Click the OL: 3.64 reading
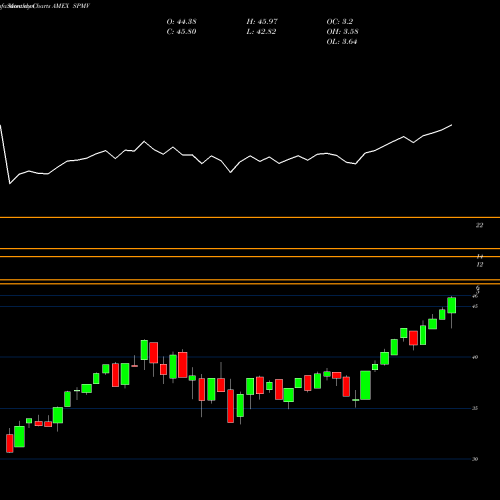 coord(342,42)
